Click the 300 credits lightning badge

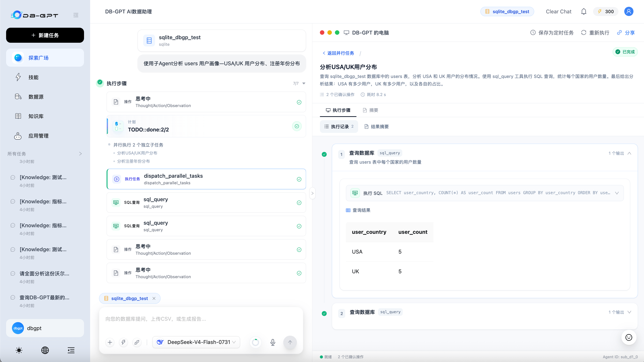pos(606,12)
